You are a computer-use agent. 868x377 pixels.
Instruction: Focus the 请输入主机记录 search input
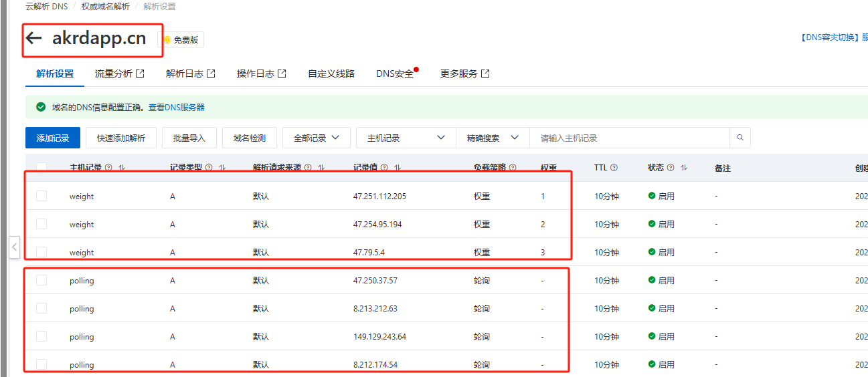click(630, 138)
